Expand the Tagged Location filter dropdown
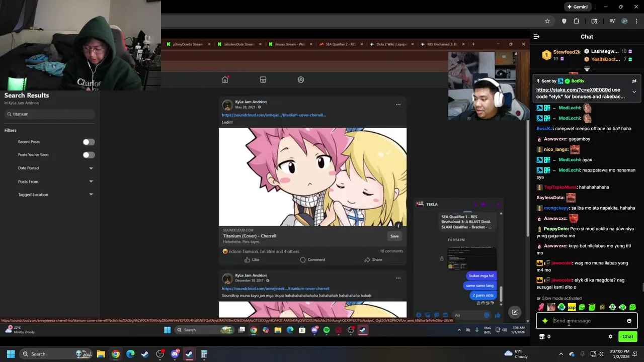The image size is (644, 362). point(91,195)
